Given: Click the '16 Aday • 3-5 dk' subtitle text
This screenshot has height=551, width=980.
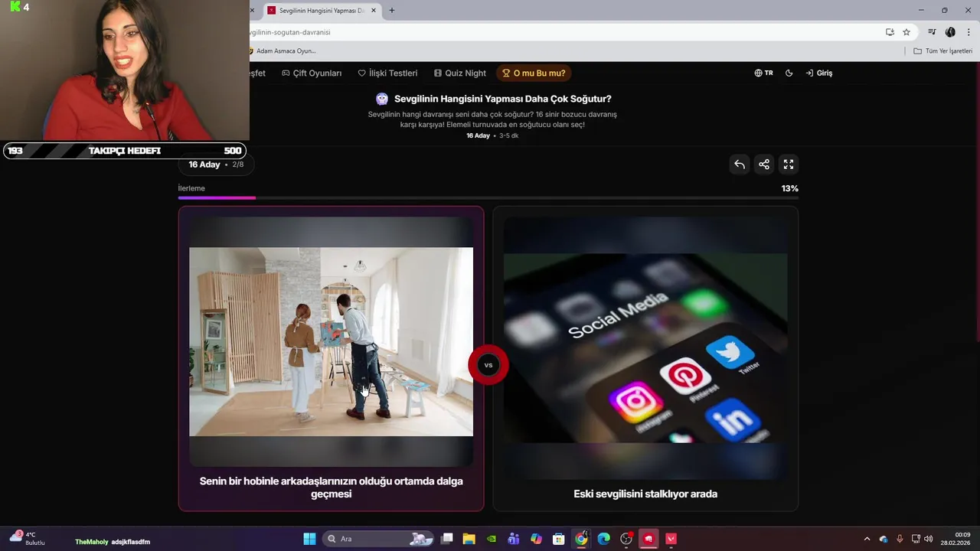Looking at the screenshot, I should pos(492,135).
